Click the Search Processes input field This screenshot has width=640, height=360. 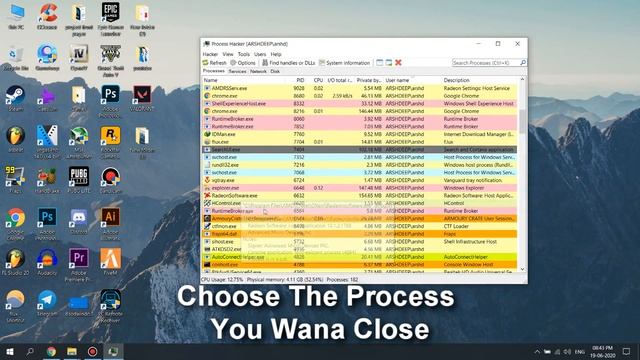click(485, 62)
